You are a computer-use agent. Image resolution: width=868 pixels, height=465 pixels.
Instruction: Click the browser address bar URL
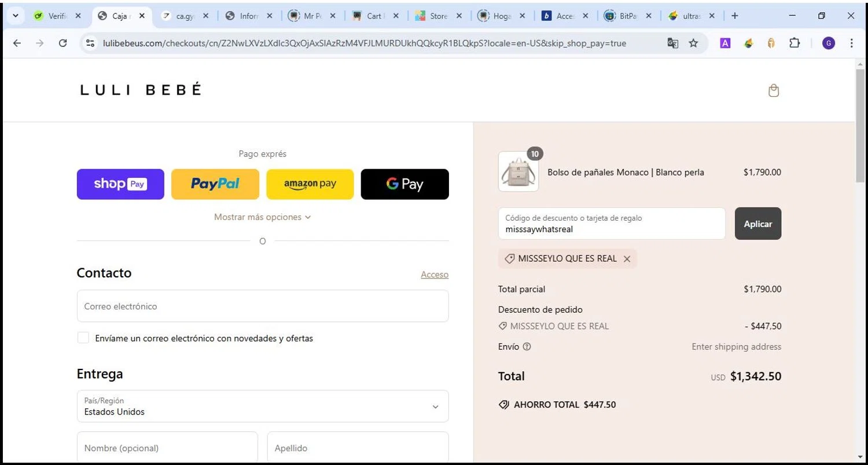365,43
